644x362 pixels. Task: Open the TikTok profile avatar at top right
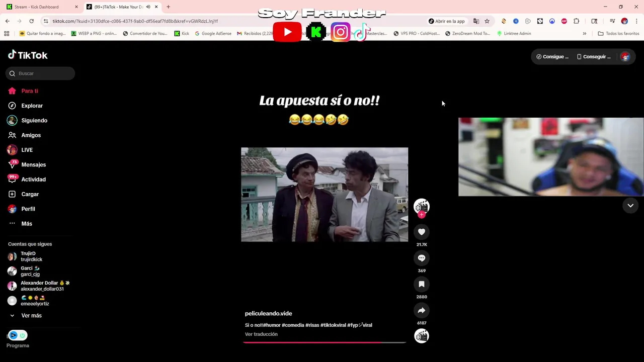pos(625,57)
